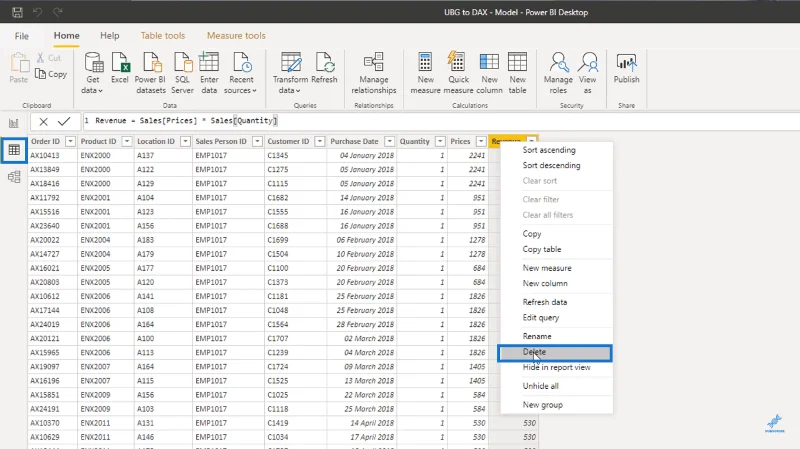Select Unhide all in context menu

click(x=556, y=386)
